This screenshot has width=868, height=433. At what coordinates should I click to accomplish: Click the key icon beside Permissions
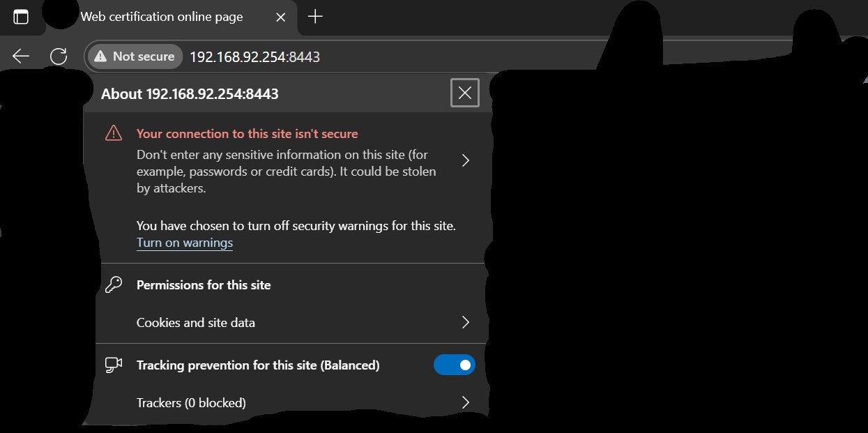114,284
